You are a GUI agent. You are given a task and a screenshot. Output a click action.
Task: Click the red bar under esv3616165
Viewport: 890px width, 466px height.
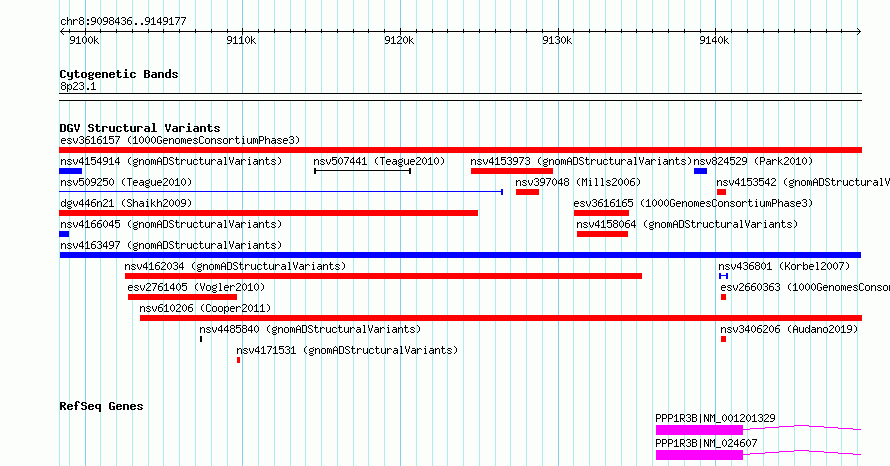(x=601, y=213)
